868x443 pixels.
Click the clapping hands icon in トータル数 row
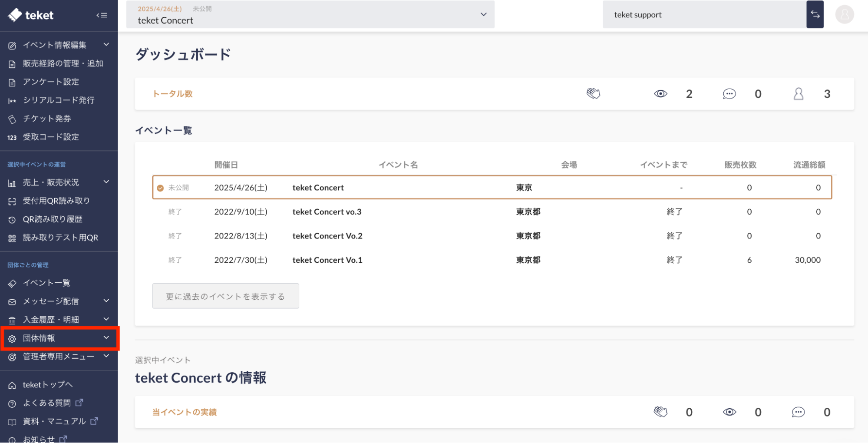coord(593,94)
